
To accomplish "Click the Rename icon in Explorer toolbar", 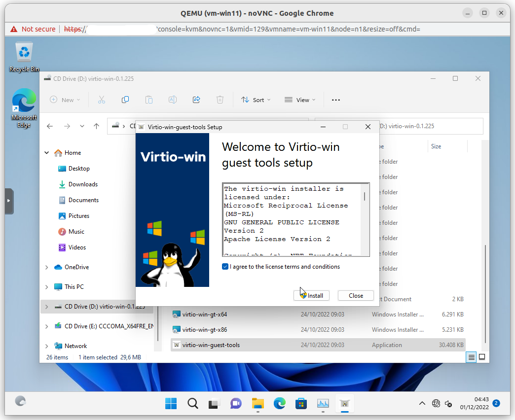I will [x=173, y=100].
